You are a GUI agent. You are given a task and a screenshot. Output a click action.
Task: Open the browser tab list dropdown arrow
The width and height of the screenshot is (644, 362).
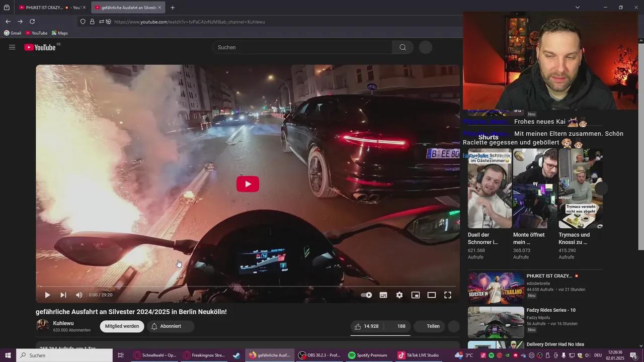coord(578,8)
